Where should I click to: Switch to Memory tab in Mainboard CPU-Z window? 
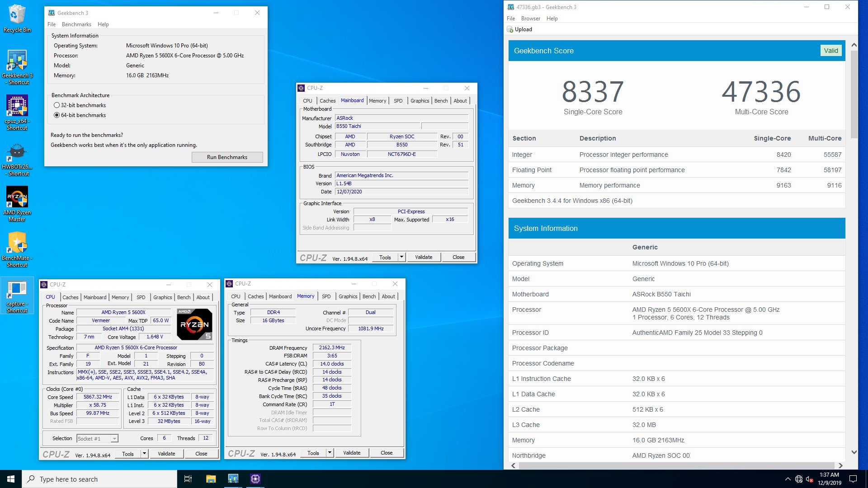377,101
